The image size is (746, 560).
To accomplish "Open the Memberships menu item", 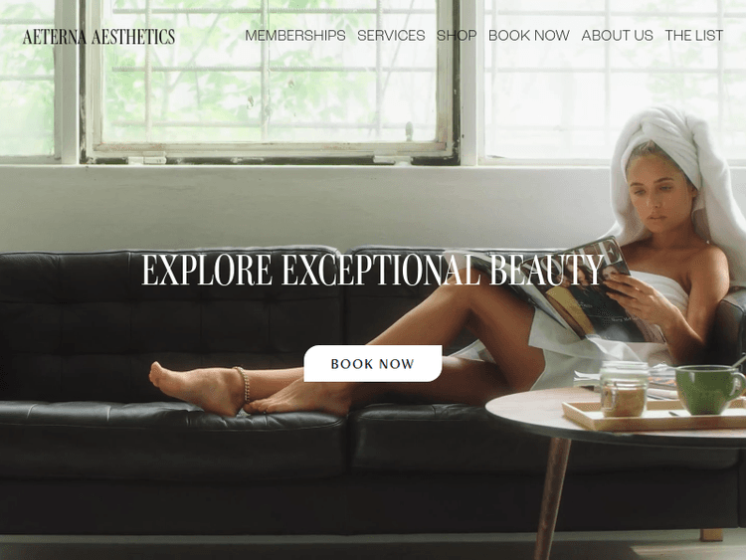I will (295, 36).
